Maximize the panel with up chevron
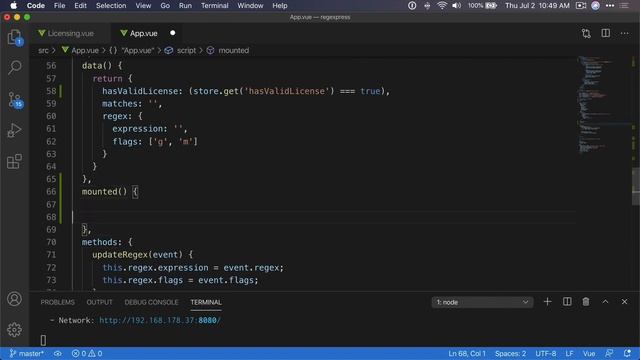 click(605, 302)
